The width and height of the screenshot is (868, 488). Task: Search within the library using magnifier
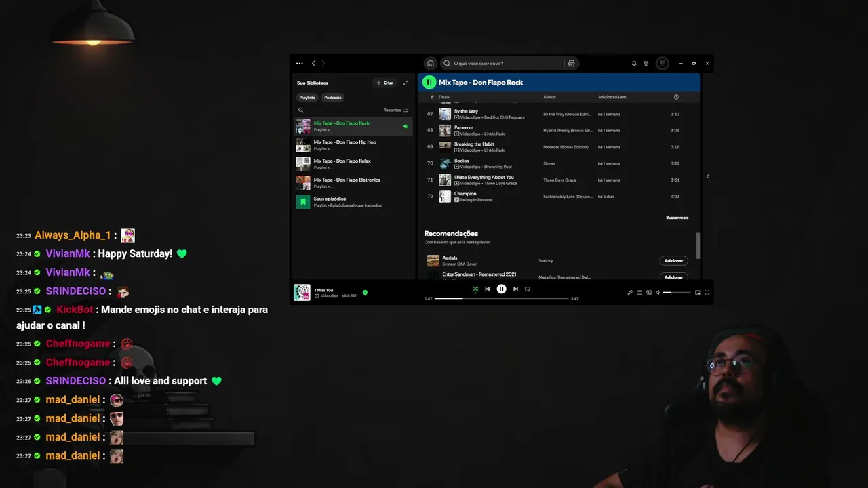(301, 110)
